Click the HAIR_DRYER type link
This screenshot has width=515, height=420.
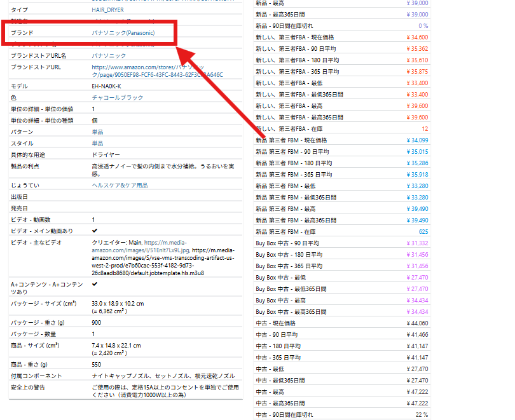pos(107,10)
